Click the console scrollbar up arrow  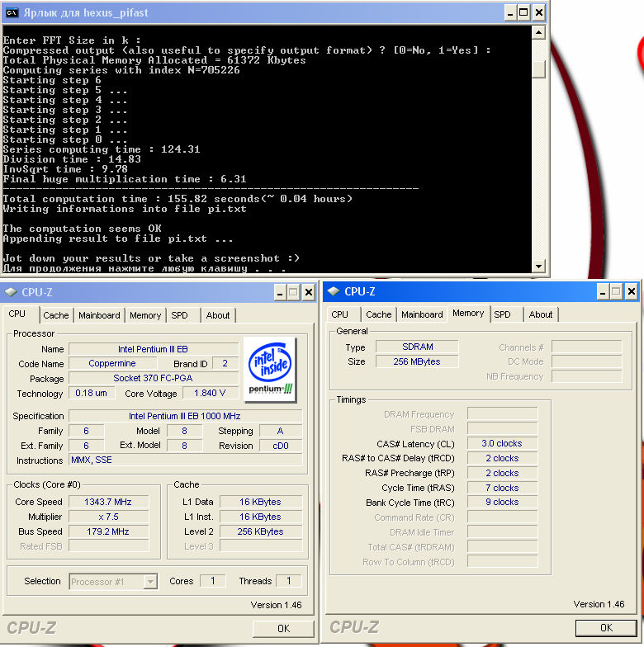click(538, 33)
